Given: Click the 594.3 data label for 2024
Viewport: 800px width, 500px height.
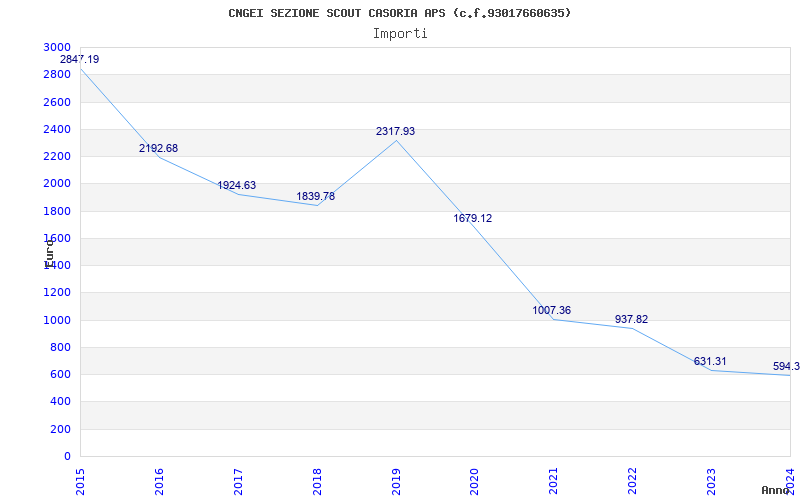Looking at the screenshot, I should tap(786, 367).
